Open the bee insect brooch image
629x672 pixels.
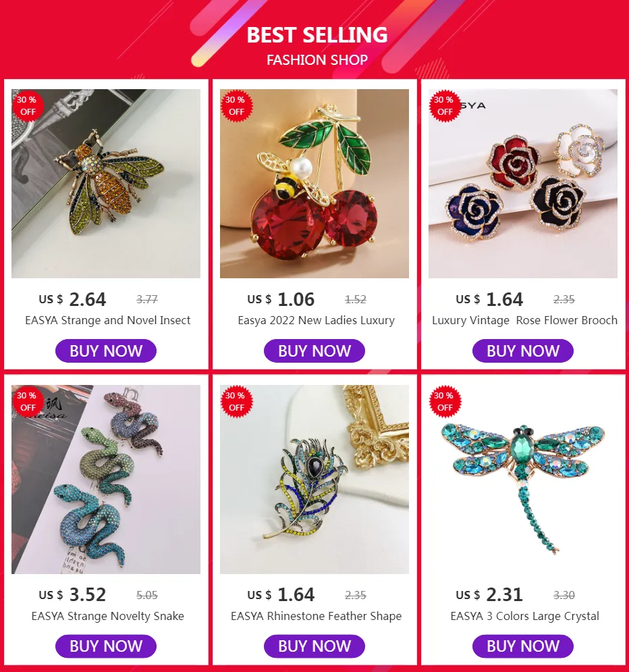(x=106, y=184)
